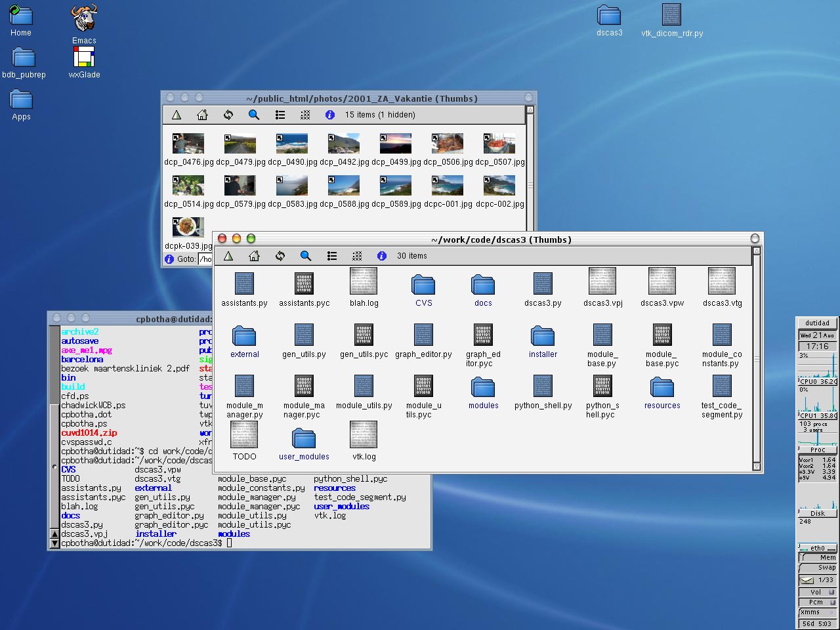Select dcp_0490.jpg photo thumbnail
This screenshot has width=840, height=630.
click(292, 143)
